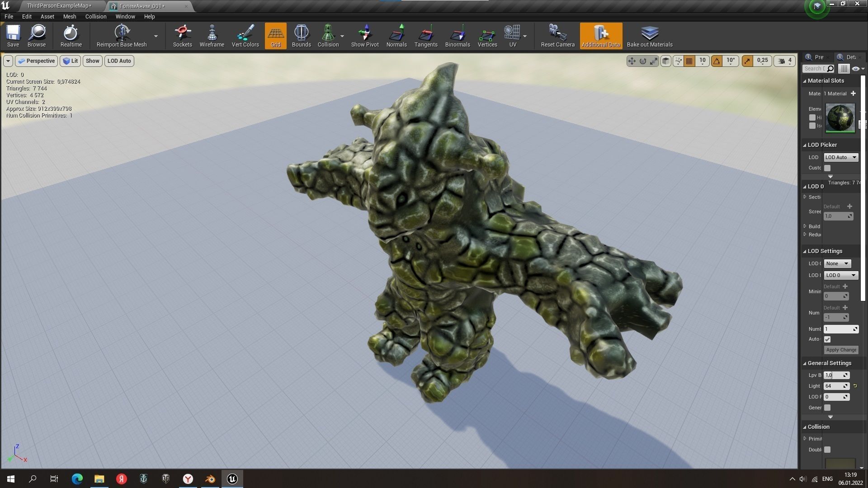Open the Window menu
Viewport: 868px width, 488px height.
[125, 16]
